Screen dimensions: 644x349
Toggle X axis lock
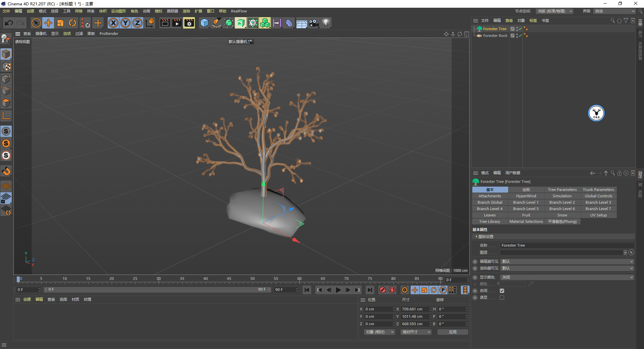pyautogui.click(x=113, y=23)
